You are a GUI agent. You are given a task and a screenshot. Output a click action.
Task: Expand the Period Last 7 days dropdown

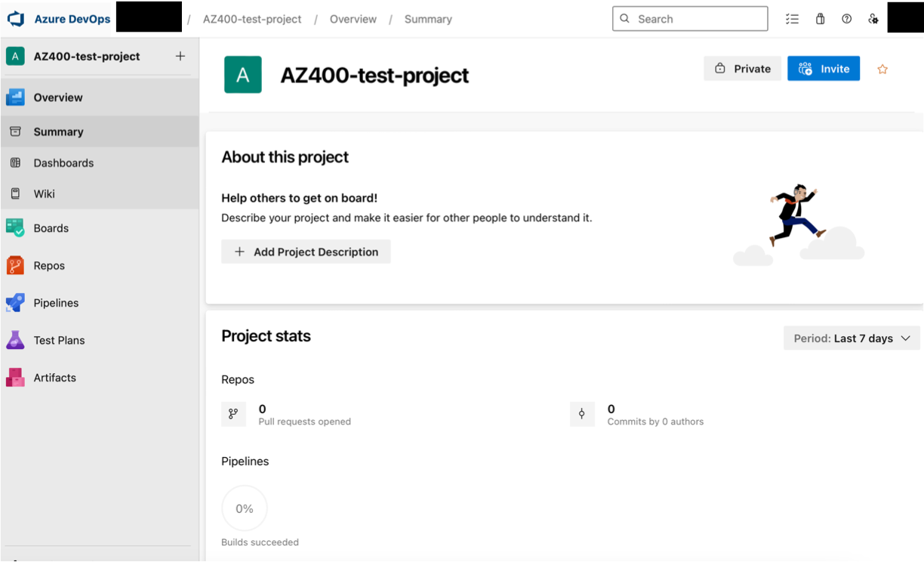[x=852, y=338]
